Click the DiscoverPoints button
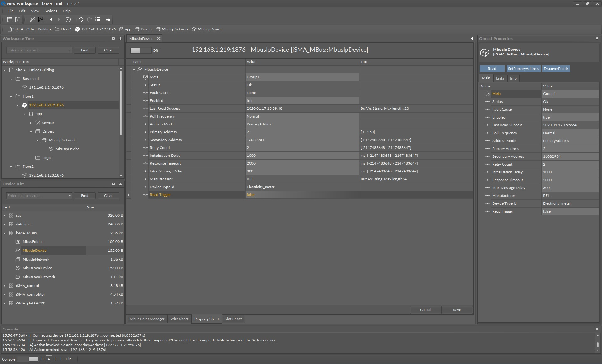602x364 pixels. point(556,69)
